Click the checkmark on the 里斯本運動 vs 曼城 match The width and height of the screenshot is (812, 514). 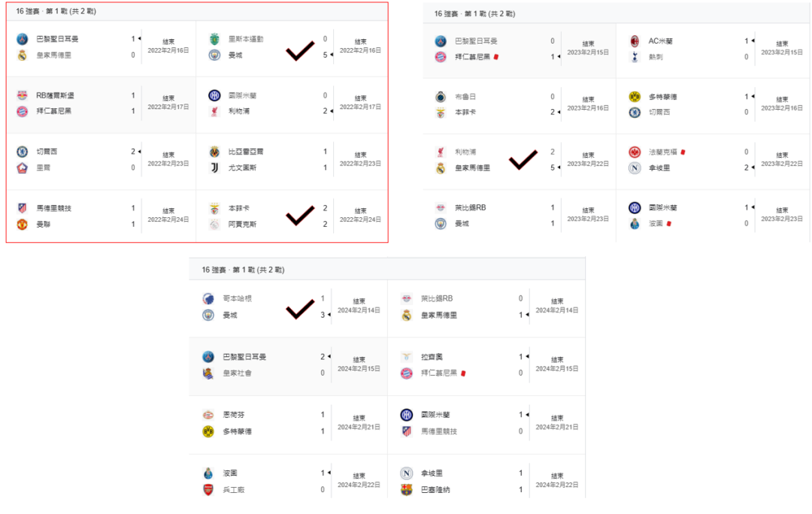300,51
